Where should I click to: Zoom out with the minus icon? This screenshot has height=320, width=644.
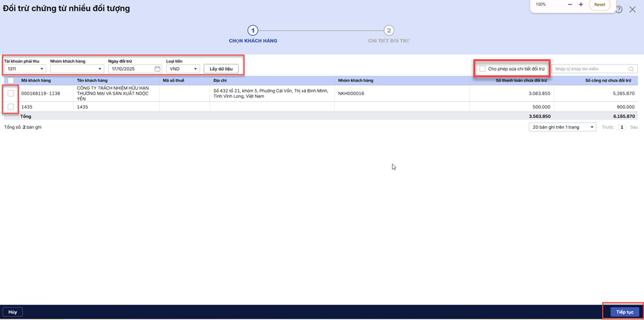[x=570, y=5]
